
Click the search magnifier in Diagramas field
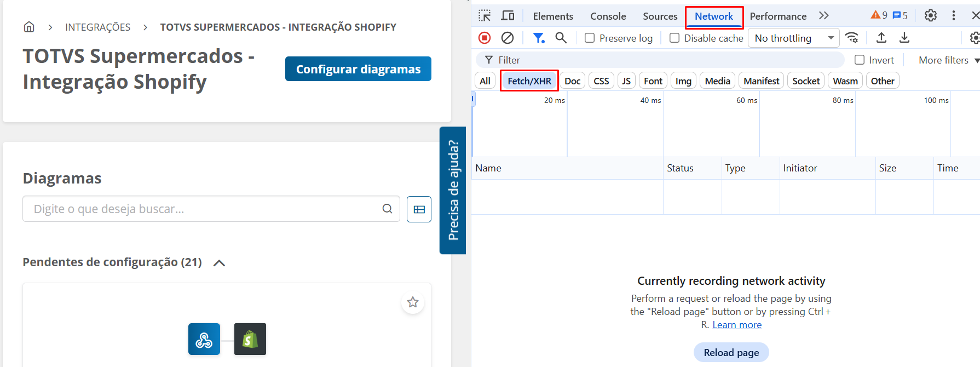coord(387,209)
